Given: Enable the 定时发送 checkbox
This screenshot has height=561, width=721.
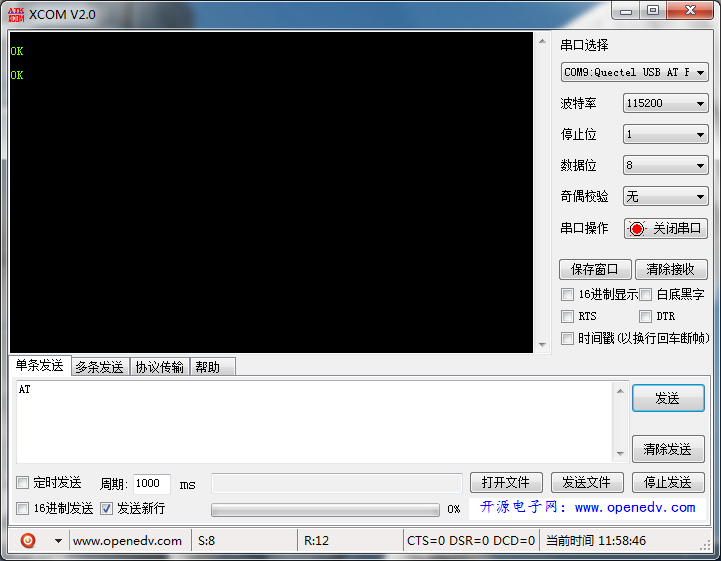Looking at the screenshot, I should [x=22, y=482].
